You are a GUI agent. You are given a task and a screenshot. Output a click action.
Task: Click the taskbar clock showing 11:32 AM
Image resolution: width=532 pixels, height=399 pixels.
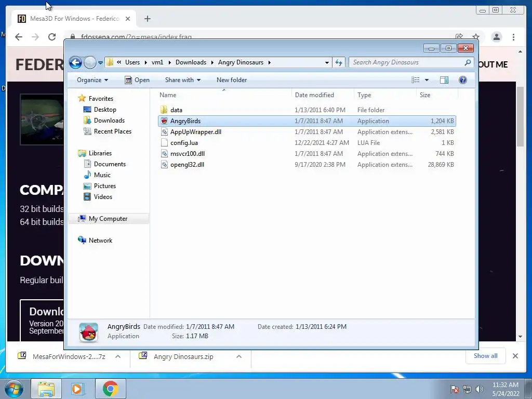click(x=506, y=389)
